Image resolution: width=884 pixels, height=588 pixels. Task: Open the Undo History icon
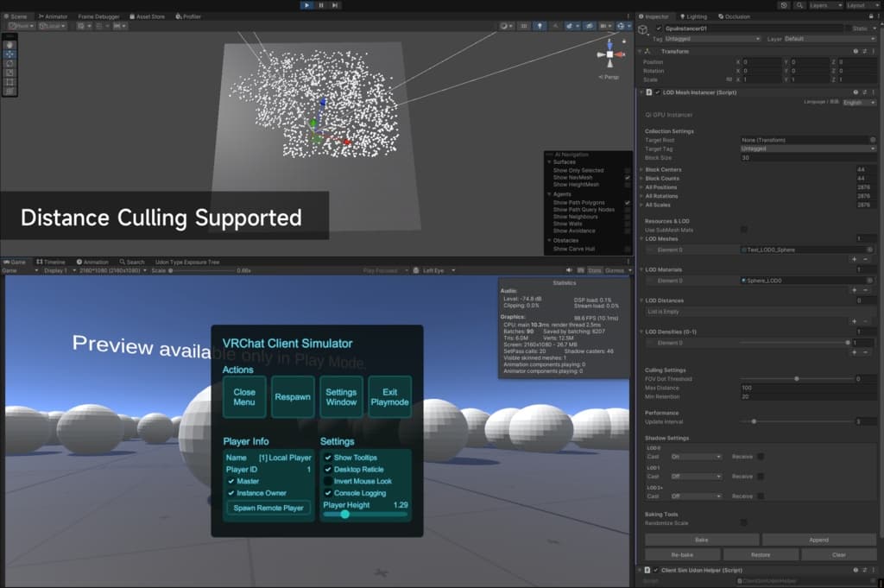[x=783, y=5]
